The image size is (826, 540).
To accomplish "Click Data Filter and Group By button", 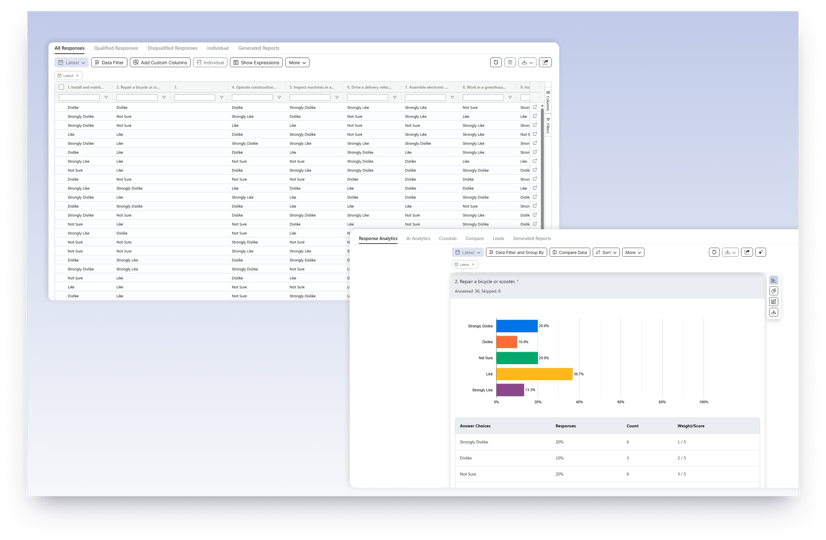I will tap(516, 252).
